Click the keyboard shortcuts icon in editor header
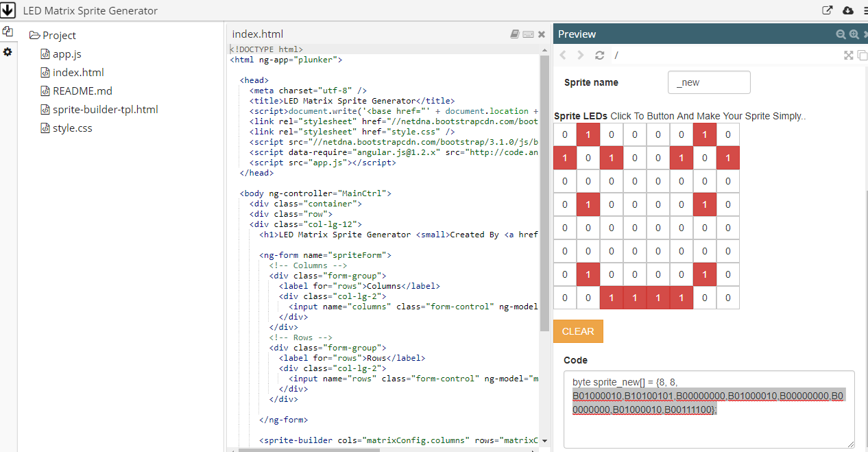 coord(528,34)
